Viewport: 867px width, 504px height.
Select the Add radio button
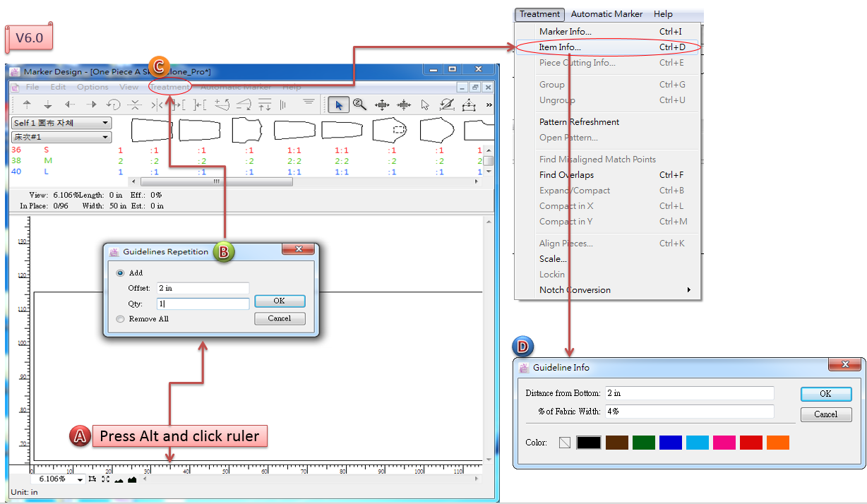[x=120, y=273]
